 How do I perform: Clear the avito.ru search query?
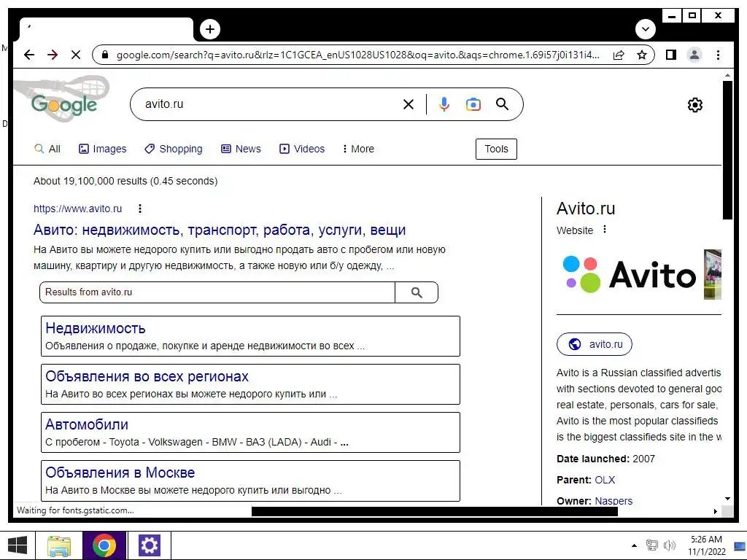pyautogui.click(x=409, y=104)
